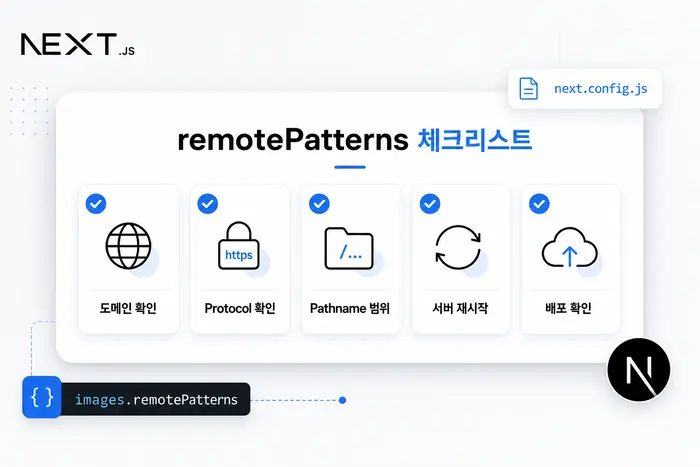Click the globe icon on 도메인 확인 card

(129, 246)
